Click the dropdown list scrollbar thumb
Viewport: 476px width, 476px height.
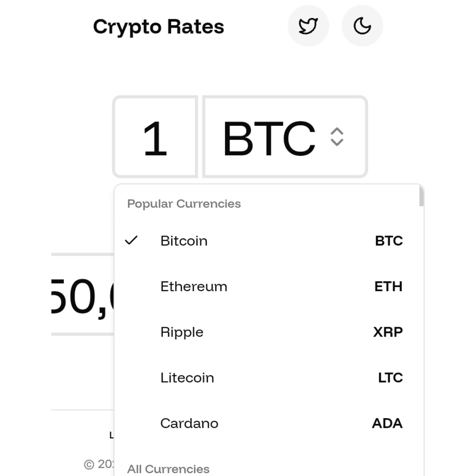pyautogui.click(x=421, y=196)
